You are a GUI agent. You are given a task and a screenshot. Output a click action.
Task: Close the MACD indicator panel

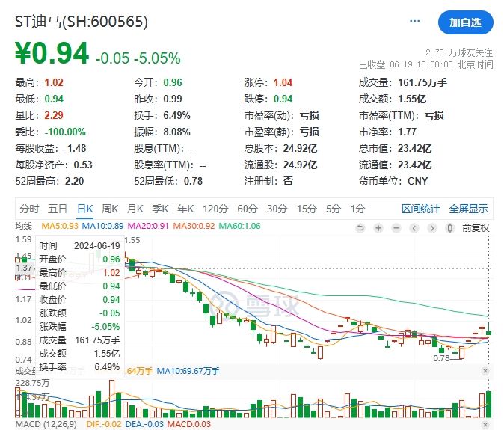coord(485,425)
